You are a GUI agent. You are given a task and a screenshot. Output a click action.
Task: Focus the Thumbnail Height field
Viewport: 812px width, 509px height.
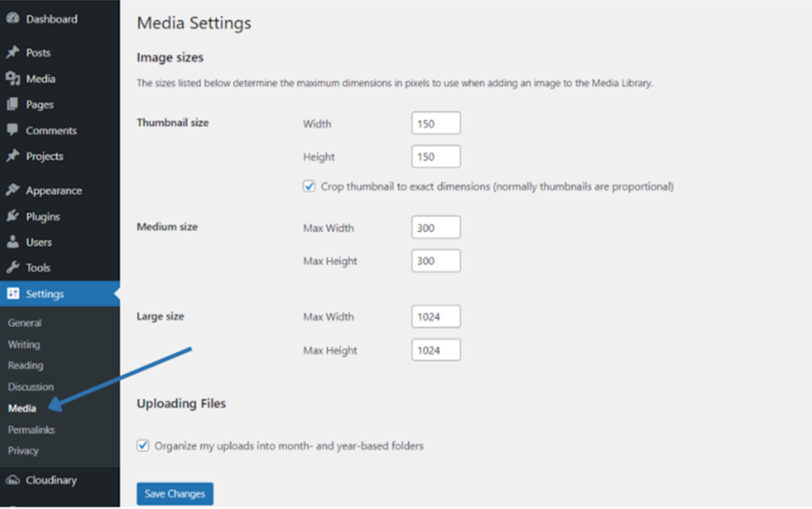tap(436, 157)
